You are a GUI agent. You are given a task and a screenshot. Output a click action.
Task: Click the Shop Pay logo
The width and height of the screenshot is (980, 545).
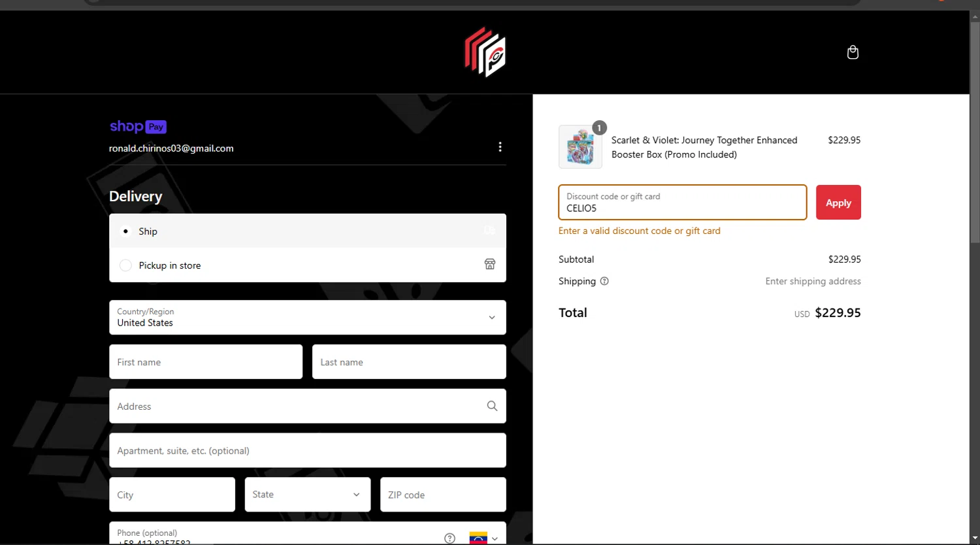click(138, 127)
